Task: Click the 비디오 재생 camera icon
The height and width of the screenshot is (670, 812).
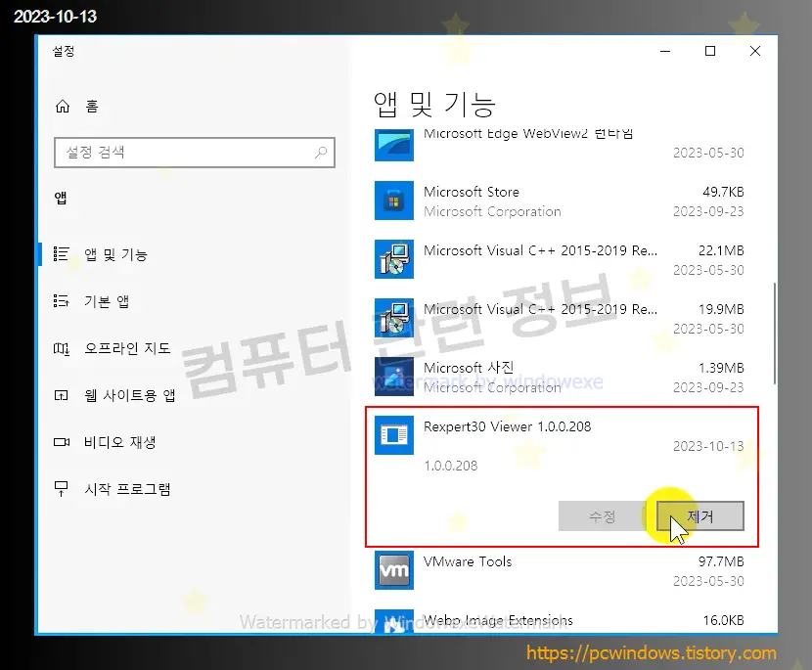Action: (x=62, y=442)
